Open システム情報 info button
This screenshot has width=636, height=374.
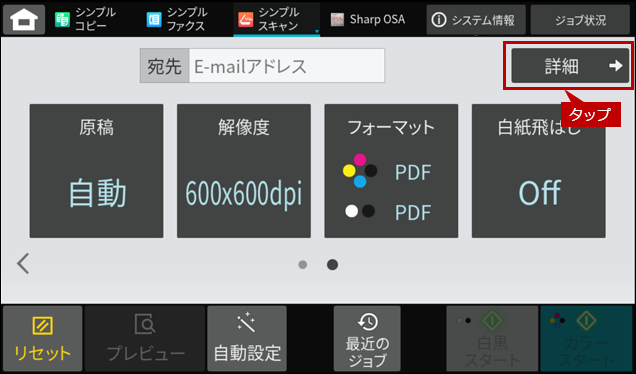[476, 19]
